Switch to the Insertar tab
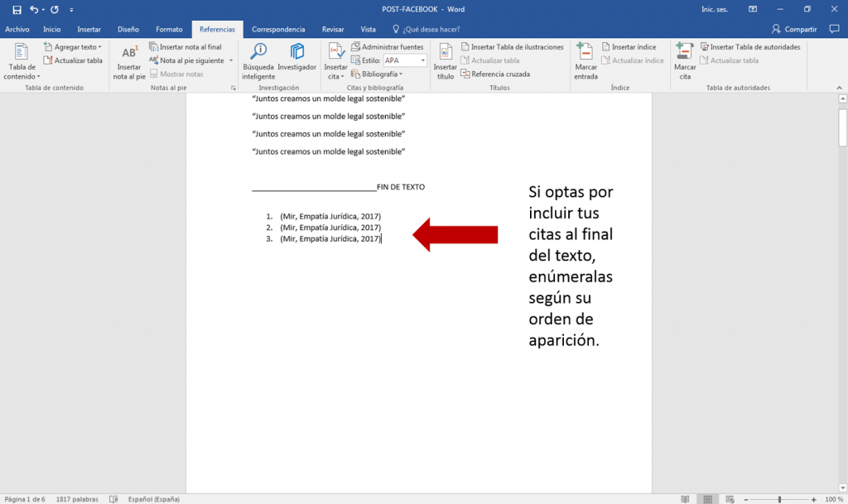The width and height of the screenshot is (848, 504). pyautogui.click(x=89, y=29)
